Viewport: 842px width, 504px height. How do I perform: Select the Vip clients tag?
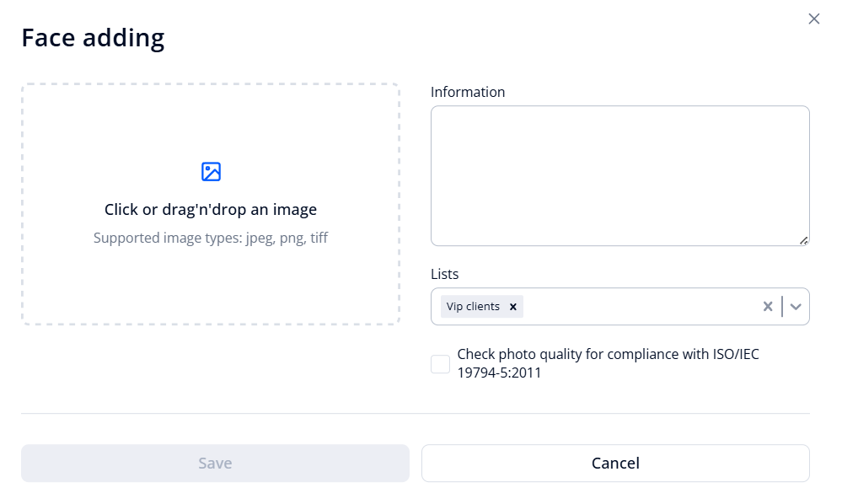472,306
